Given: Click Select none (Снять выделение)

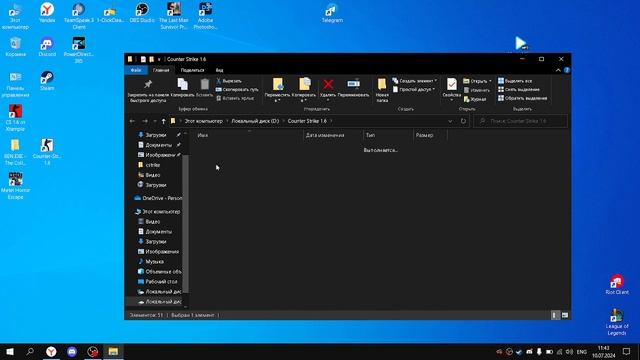Looking at the screenshot, I should pyautogui.click(x=518, y=89).
